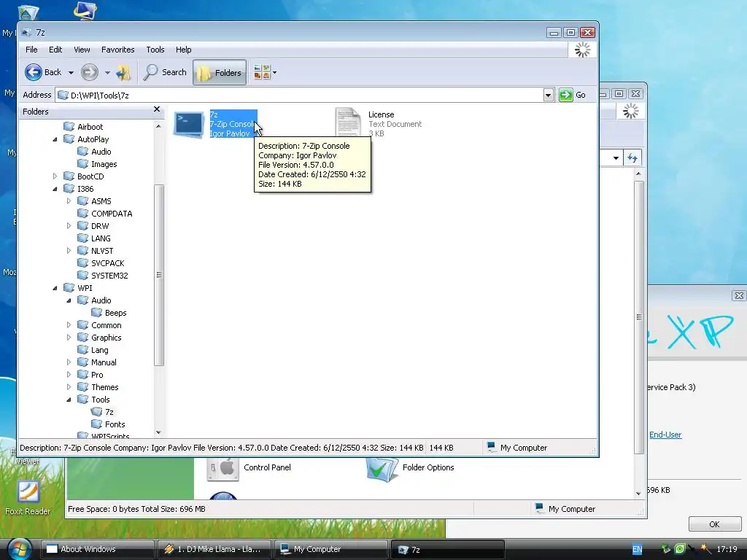Screen dimensions: 747x560
Task: Expand the Pro tree node
Action: pyautogui.click(x=69, y=374)
